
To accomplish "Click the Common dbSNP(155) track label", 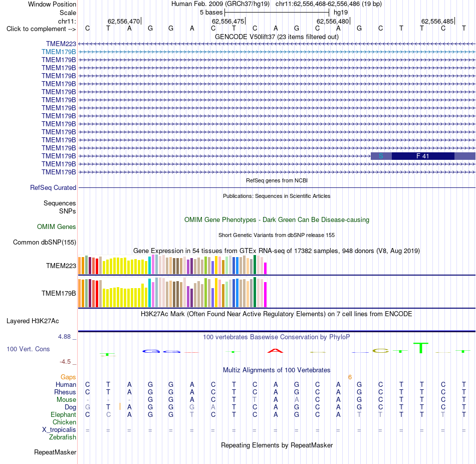I will tap(44, 243).
